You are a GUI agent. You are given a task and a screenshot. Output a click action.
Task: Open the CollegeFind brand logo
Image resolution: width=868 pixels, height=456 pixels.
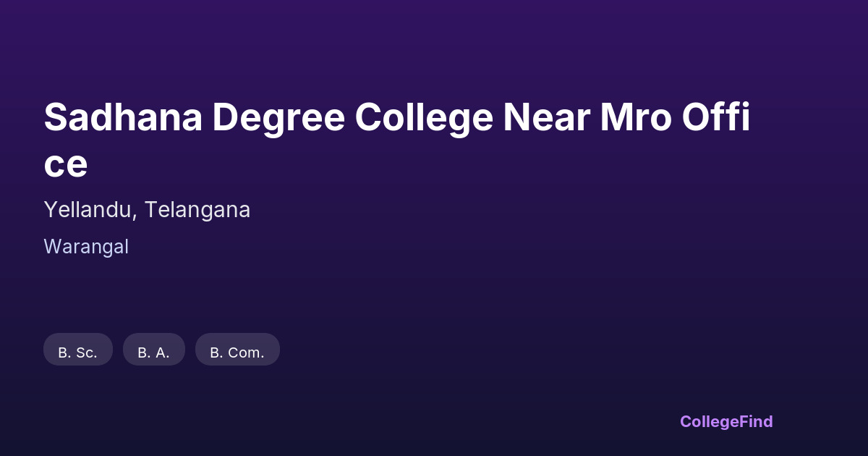coord(726,421)
